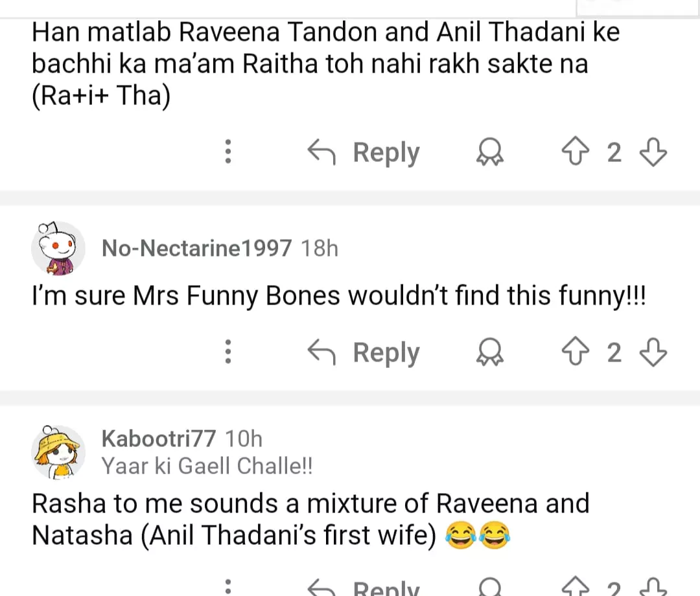
Task: Tap No-Nectarine1997's Snoo avatar
Action: [58, 249]
